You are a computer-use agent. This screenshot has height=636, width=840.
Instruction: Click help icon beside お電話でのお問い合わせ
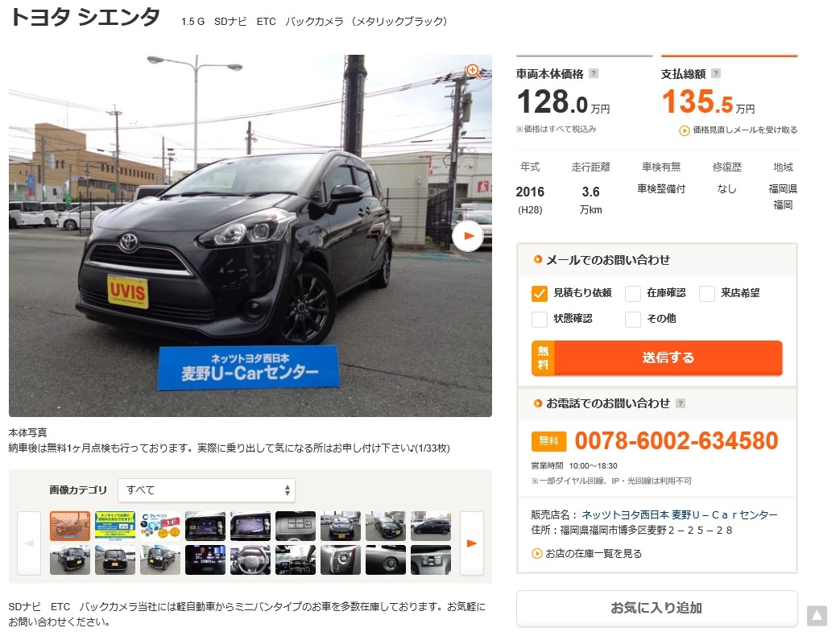click(x=681, y=403)
